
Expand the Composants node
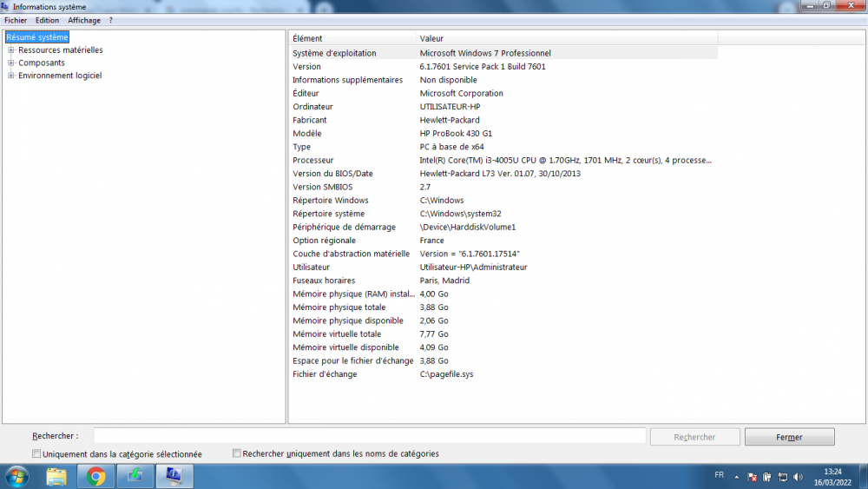pos(11,63)
